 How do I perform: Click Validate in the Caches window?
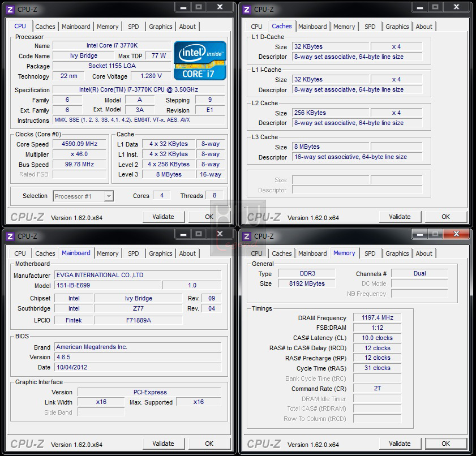tap(400, 217)
